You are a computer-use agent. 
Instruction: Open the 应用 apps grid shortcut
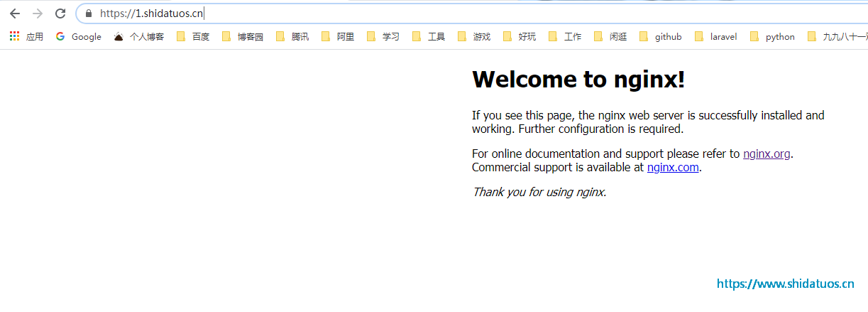[26, 37]
